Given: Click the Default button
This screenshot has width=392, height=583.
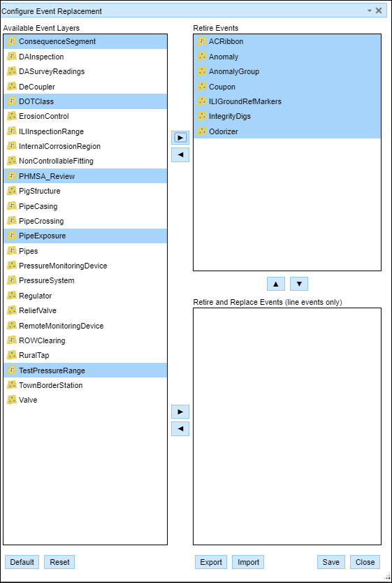Looking at the screenshot, I should (x=22, y=562).
